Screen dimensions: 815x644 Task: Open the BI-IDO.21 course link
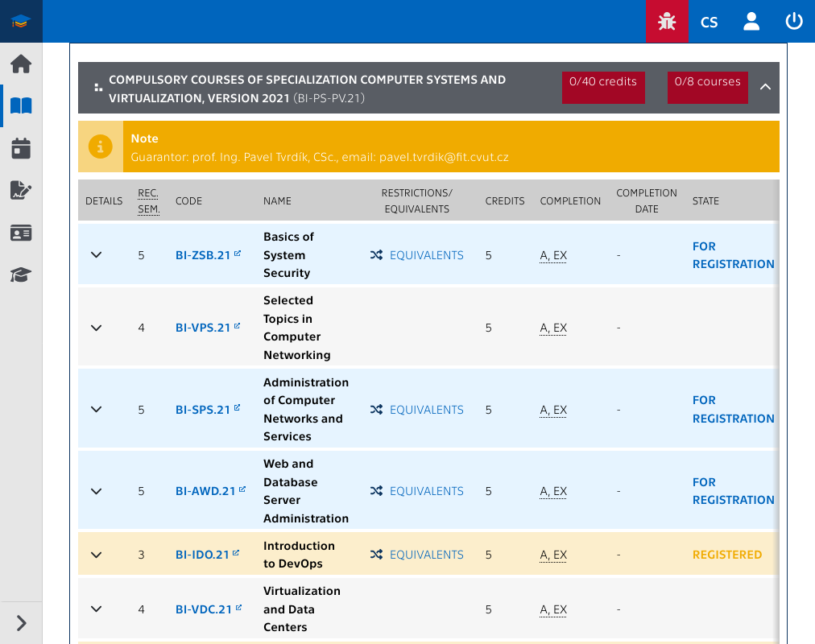(208, 555)
